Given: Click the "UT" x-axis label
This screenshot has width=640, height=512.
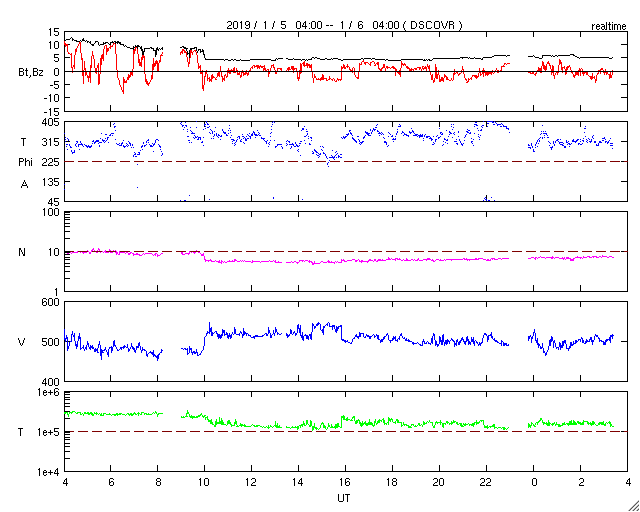Looking at the screenshot, I should pos(344,497).
